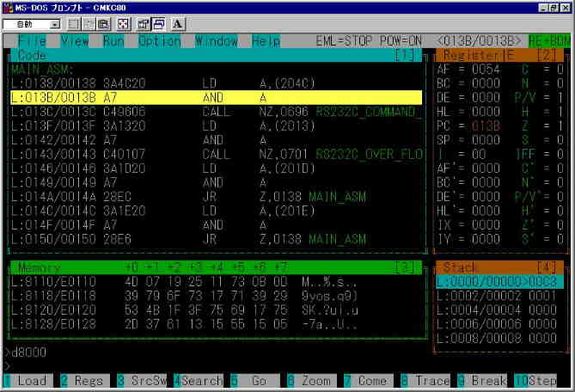
Task: Click the Font 'A' toolbar icon
Action: [x=178, y=24]
